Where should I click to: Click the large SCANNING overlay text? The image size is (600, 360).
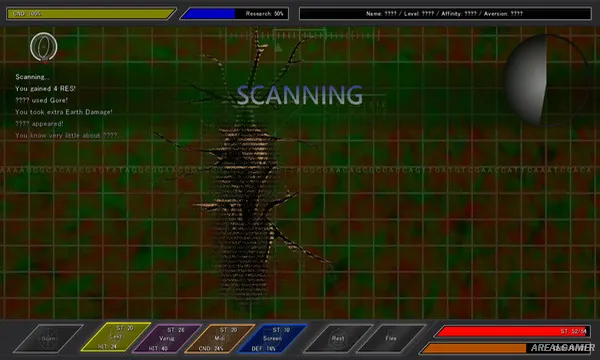(x=300, y=95)
